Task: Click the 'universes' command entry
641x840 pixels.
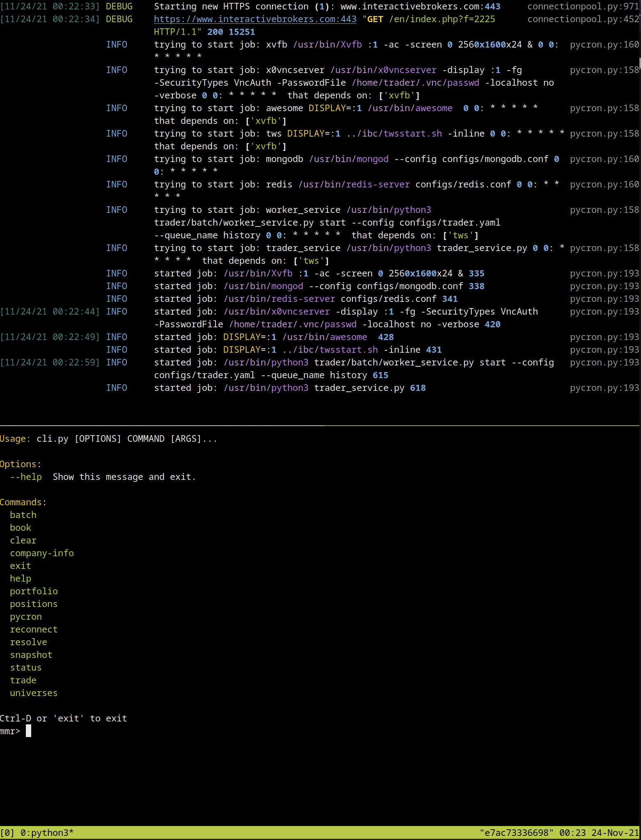Action: pos(34,693)
